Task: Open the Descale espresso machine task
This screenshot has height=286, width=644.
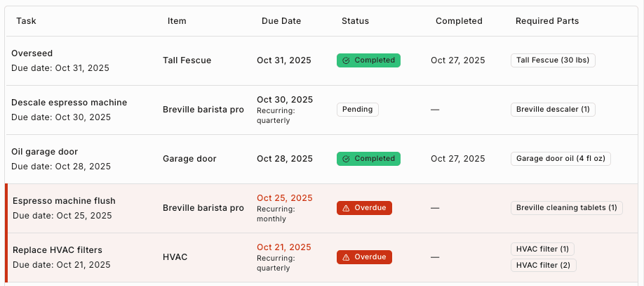Action: click(69, 103)
